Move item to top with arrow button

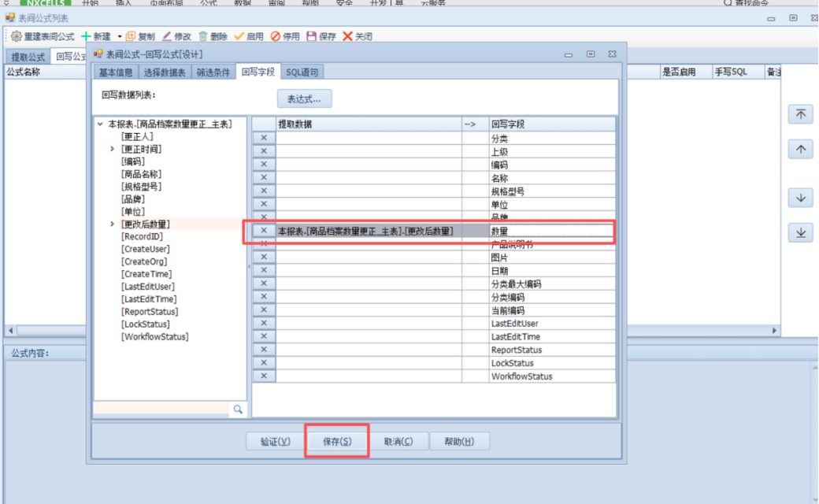tap(800, 114)
